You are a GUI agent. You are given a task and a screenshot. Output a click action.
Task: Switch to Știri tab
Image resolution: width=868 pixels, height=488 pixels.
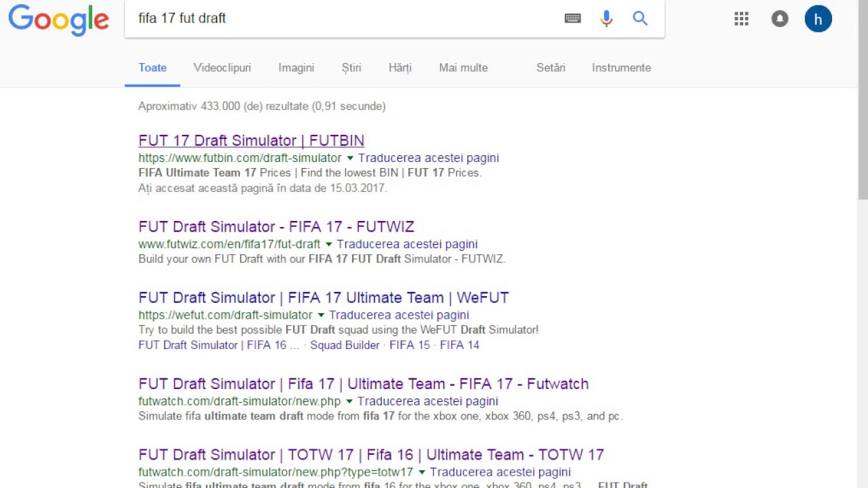point(351,68)
